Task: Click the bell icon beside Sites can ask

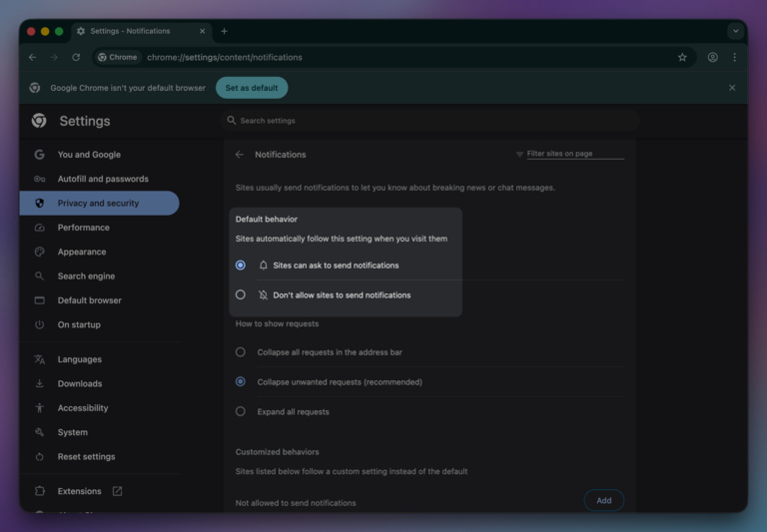Action: (264, 266)
